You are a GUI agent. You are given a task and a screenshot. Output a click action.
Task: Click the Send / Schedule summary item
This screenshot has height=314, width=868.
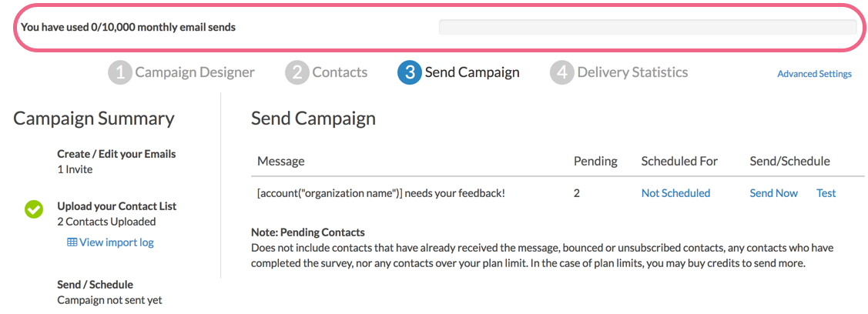(x=95, y=285)
